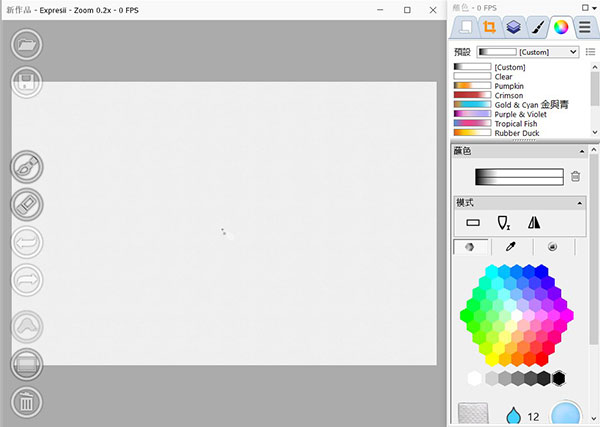The width and height of the screenshot is (600, 427).
Task: Save artwork with the floppy disk icon
Action: coord(26,83)
